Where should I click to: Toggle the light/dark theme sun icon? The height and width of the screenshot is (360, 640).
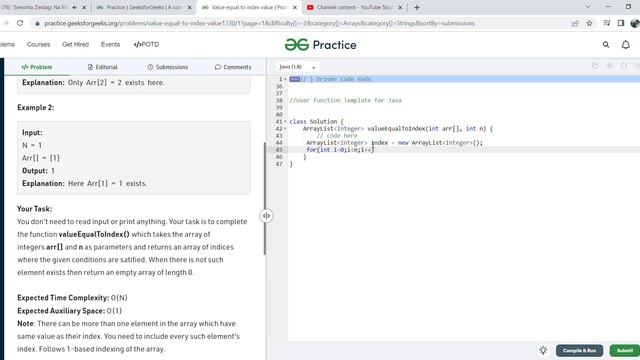[543, 350]
